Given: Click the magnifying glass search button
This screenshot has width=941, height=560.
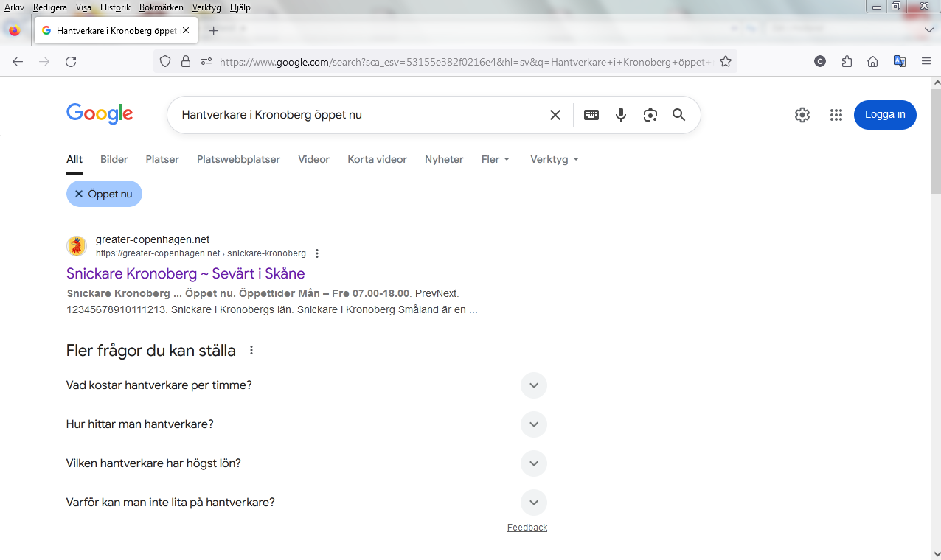Looking at the screenshot, I should coord(678,115).
